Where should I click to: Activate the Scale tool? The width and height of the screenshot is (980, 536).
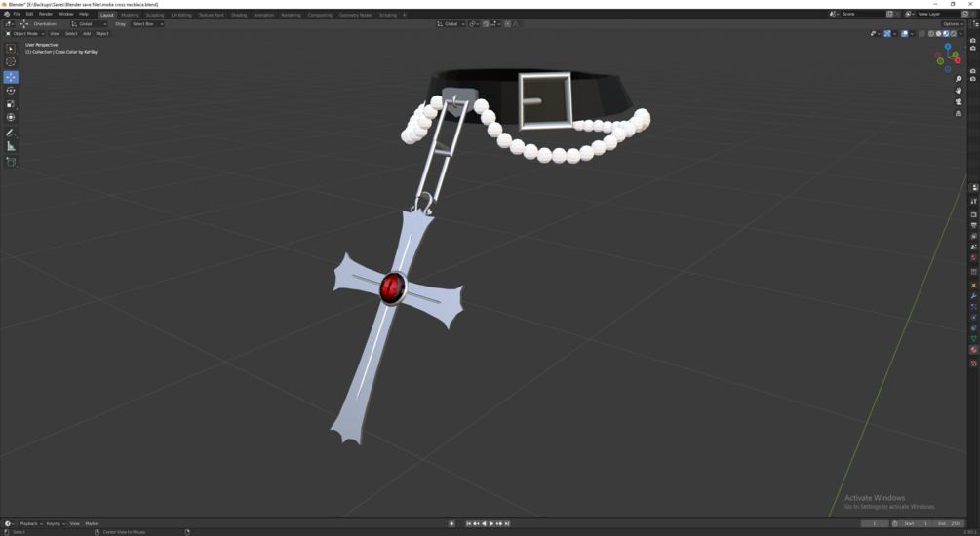11,104
